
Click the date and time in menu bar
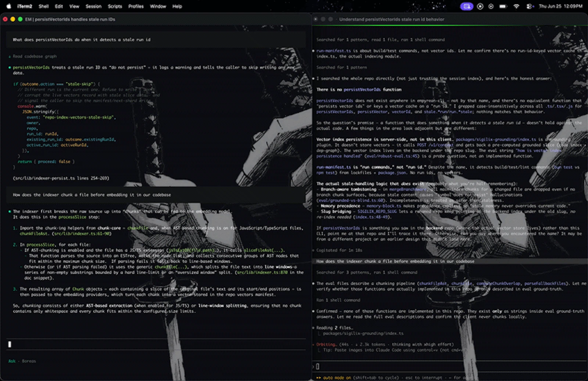pos(560,6)
